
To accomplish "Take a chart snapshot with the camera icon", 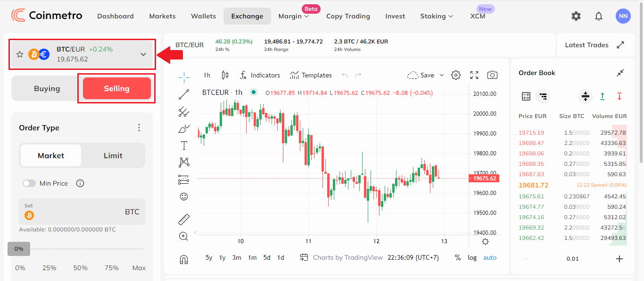I will (492, 75).
